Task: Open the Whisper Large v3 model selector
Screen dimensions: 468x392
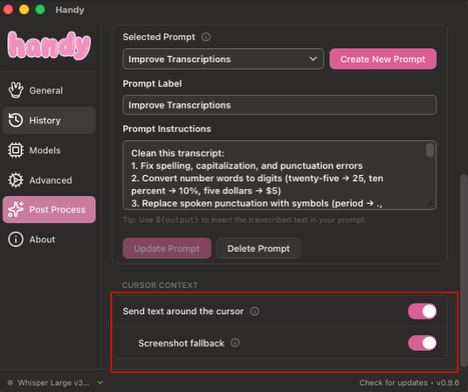Action: pos(55,383)
